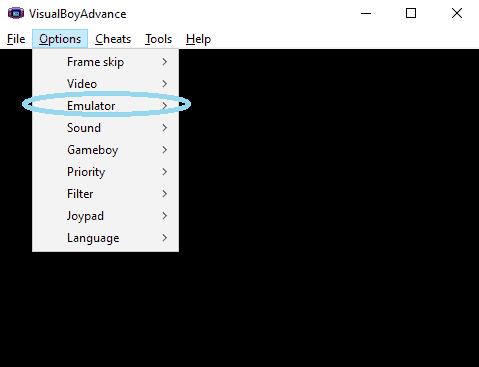Screen dimensions: 479x367
Task: Click the VisualBoyAdvance app icon in title bar
Action: click(16, 13)
